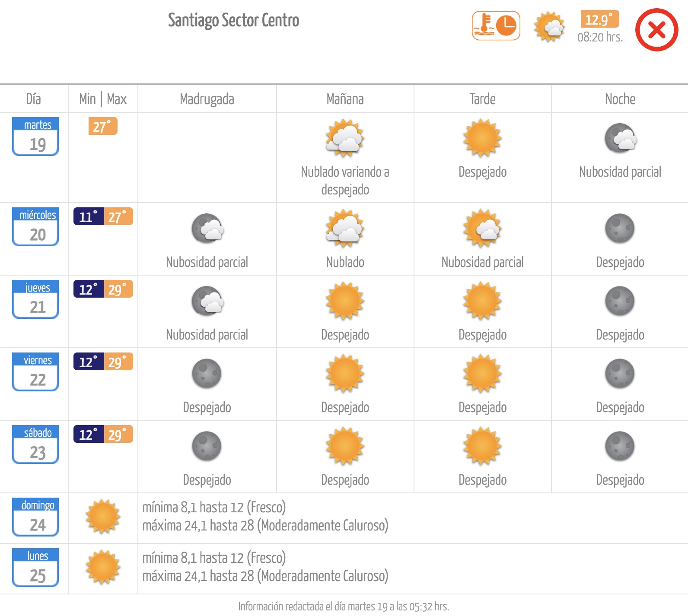Viewport: 688px width, 616px height.
Task: Click the Noche column header
Action: click(x=620, y=99)
